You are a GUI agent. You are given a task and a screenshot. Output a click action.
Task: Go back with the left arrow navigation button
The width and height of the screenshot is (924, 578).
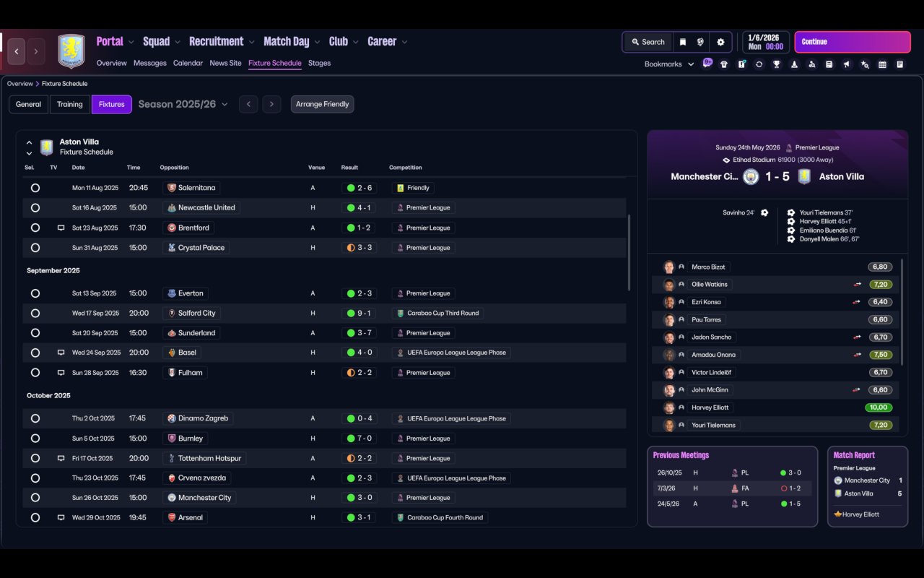click(x=17, y=51)
